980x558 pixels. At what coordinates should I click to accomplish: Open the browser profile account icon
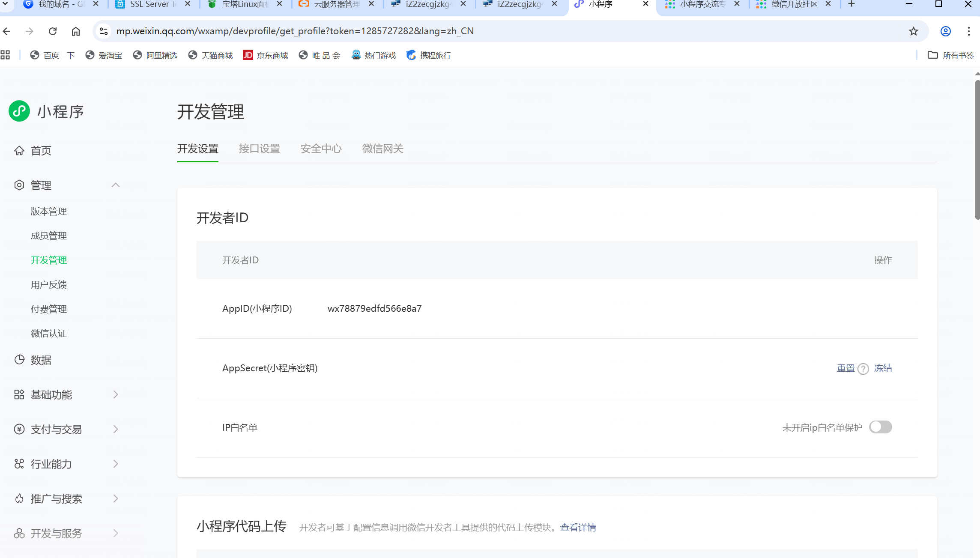click(946, 31)
